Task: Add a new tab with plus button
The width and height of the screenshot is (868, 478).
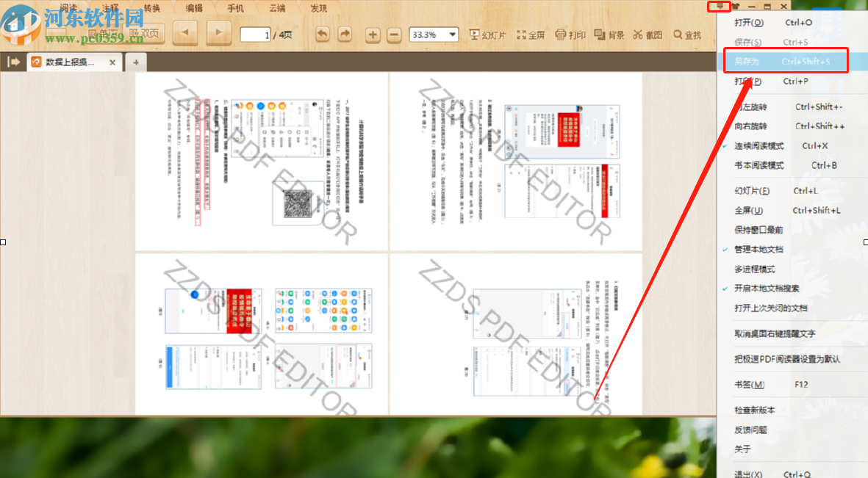Action: tap(136, 62)
